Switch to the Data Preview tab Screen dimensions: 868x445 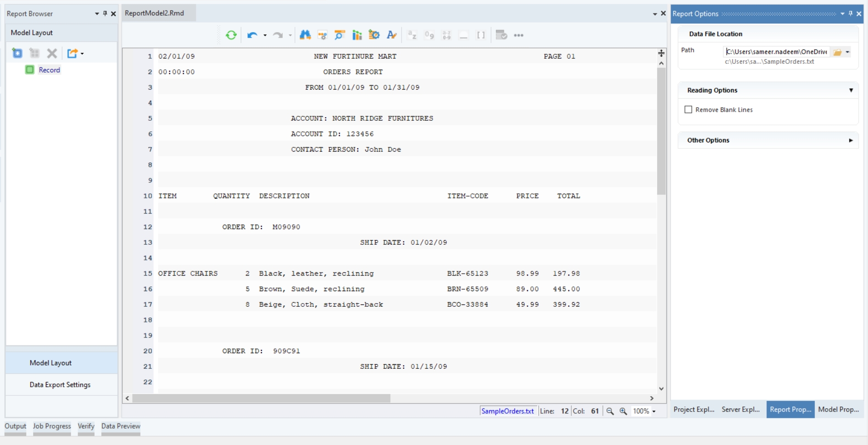point(121,426)
